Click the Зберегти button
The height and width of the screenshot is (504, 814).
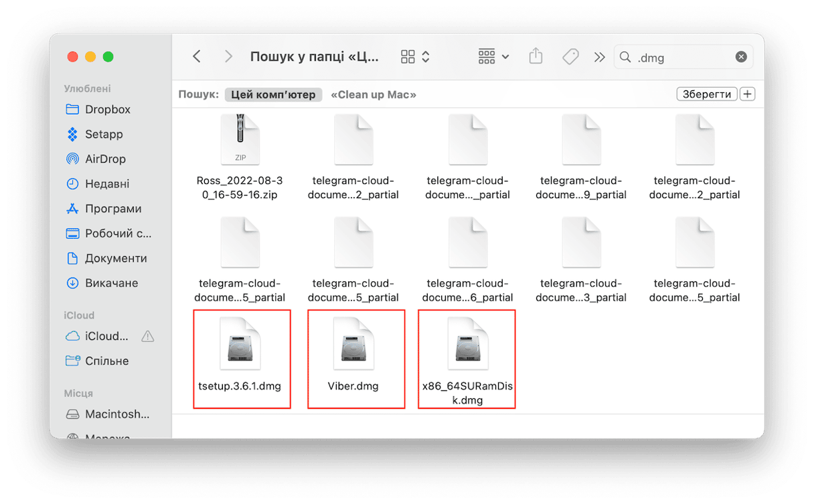(x=707, y=94)
